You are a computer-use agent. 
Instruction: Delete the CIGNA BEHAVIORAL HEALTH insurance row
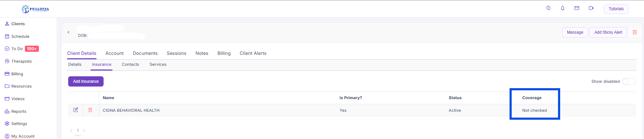coord(90,110)
